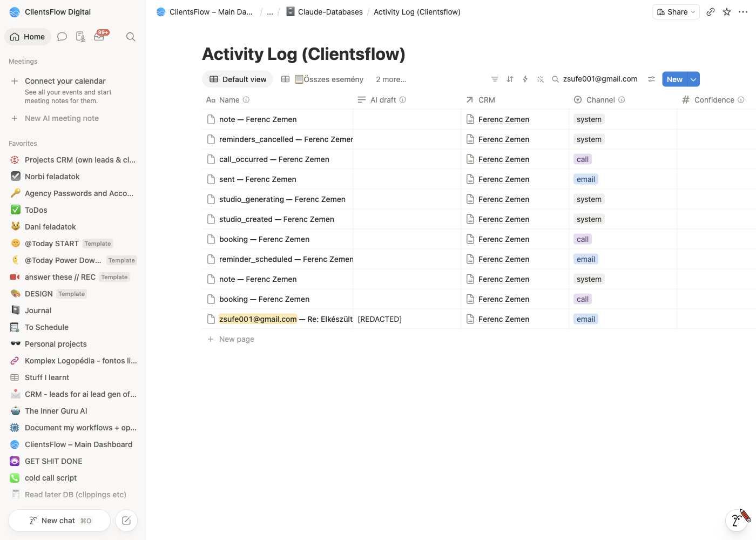Open the New button dropdown arrow
This screenshot has height=540, width=756.
693,79
